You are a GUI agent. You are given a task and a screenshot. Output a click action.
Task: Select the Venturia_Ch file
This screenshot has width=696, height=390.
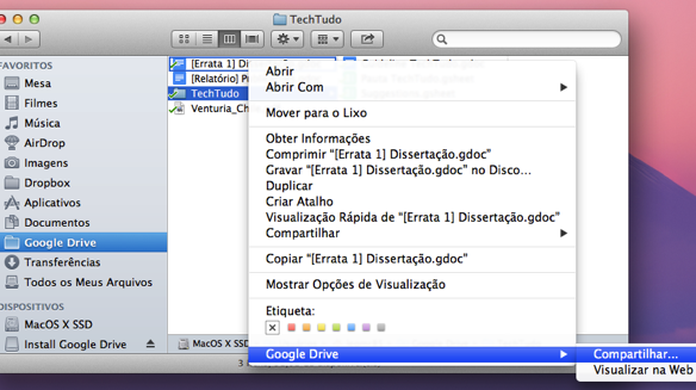tap(208, 109)
